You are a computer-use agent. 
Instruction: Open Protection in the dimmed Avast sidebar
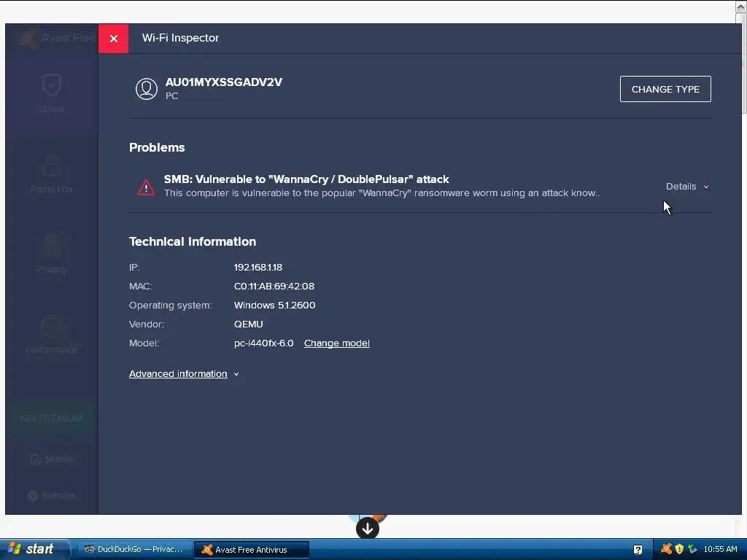[52, 174]
